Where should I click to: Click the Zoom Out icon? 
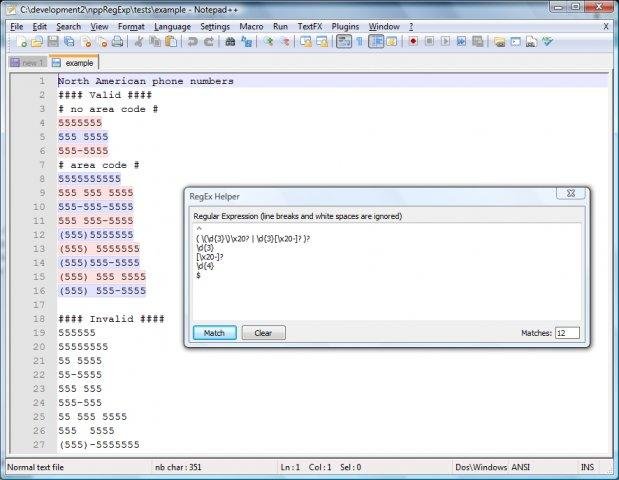click(x=285, y=41)
